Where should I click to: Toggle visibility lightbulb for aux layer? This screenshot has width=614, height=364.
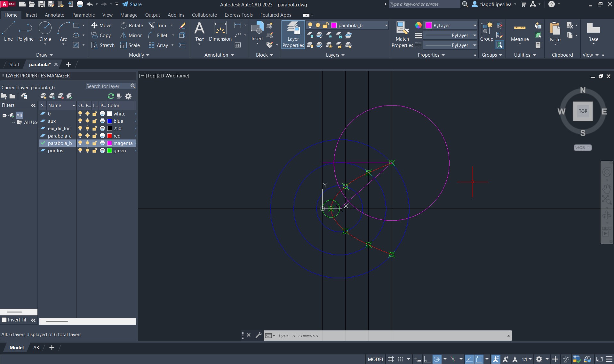pos(80,121)
